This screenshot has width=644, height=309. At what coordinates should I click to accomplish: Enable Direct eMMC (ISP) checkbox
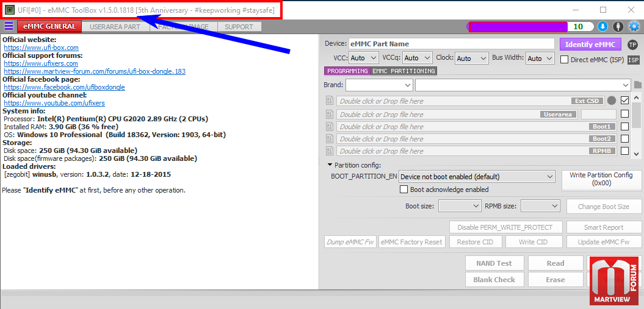[564, 60]
